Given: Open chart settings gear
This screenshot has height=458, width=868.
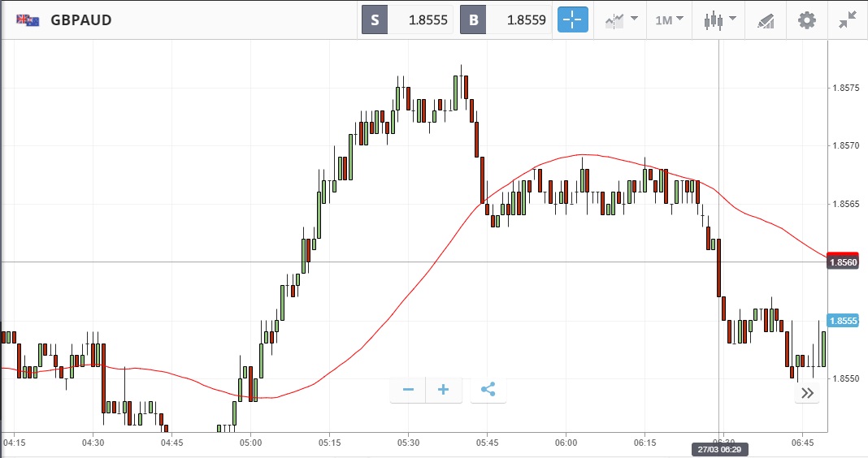Looking at the screenshot, I should 806,19.
